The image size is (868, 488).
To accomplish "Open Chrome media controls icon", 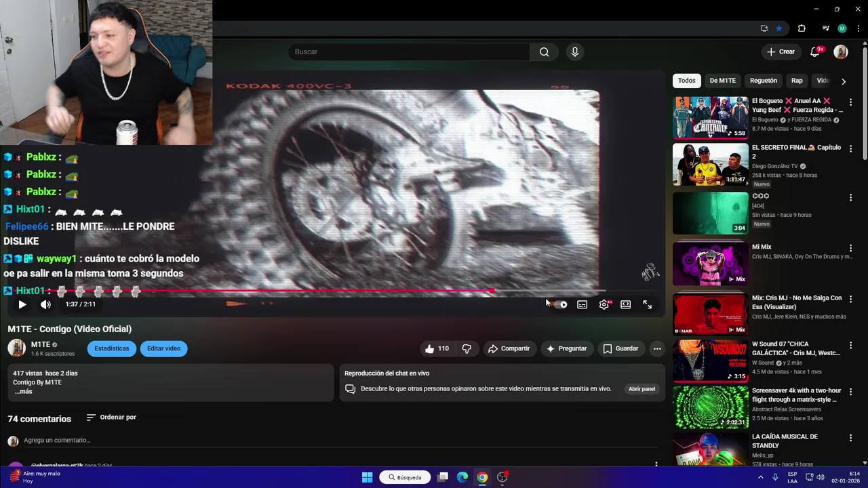I will [825, 28].
